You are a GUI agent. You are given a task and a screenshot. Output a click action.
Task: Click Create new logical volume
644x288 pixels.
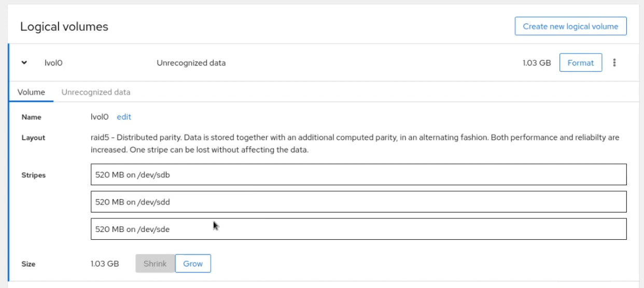(570, 26)
